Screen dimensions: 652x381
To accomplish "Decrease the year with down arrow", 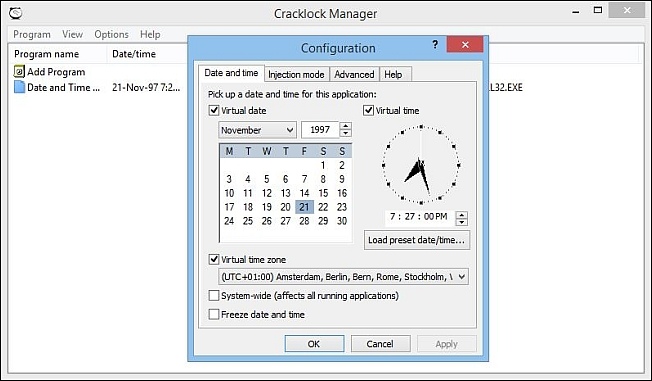I will coord(346,134).
